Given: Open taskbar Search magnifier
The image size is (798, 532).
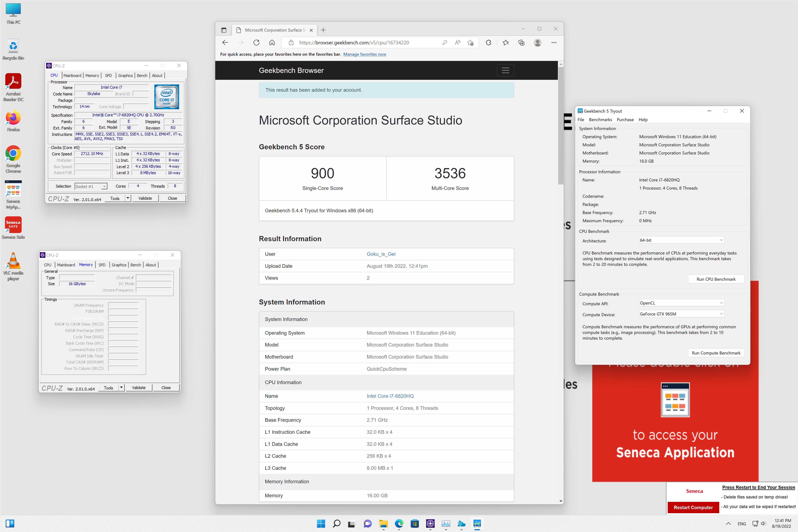Looking at the screenshot, I should [337, 523].
